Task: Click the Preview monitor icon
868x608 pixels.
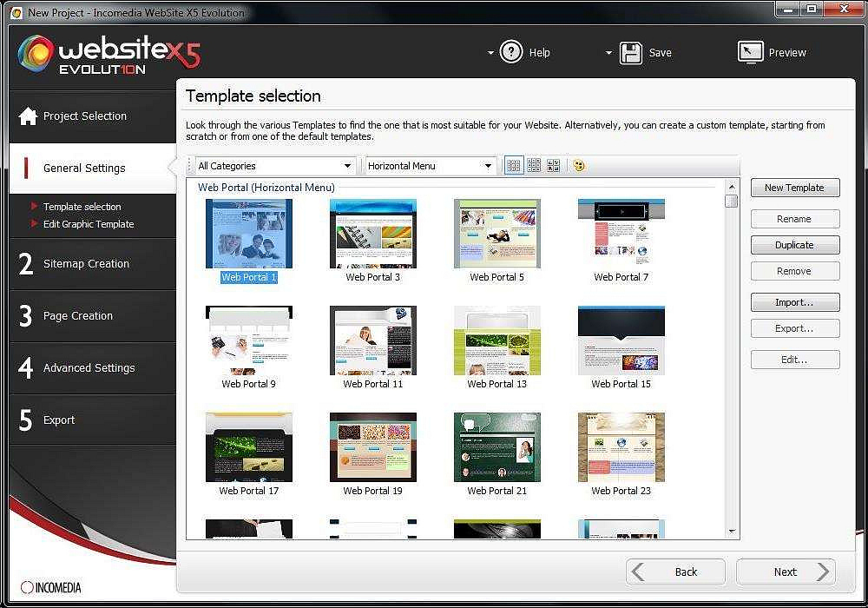Action: [x=749, y=52]
